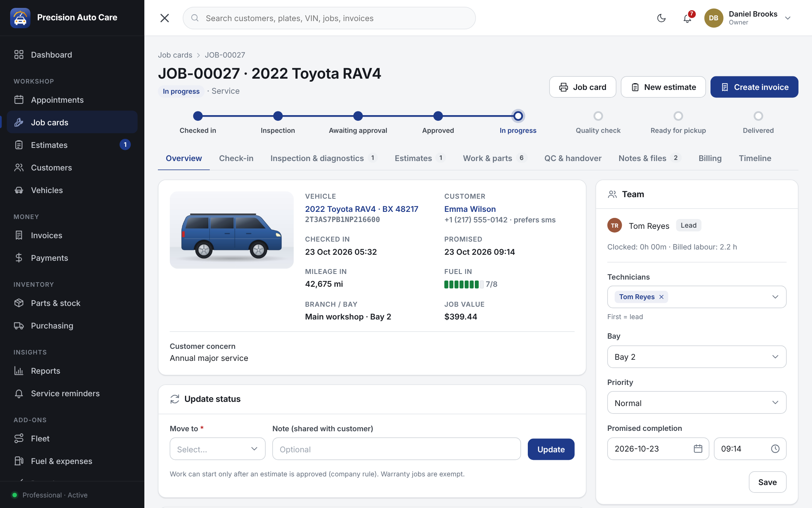
Task: Open calendar picker for promised date
Action: pyautogui.click(x=698, y=449)
